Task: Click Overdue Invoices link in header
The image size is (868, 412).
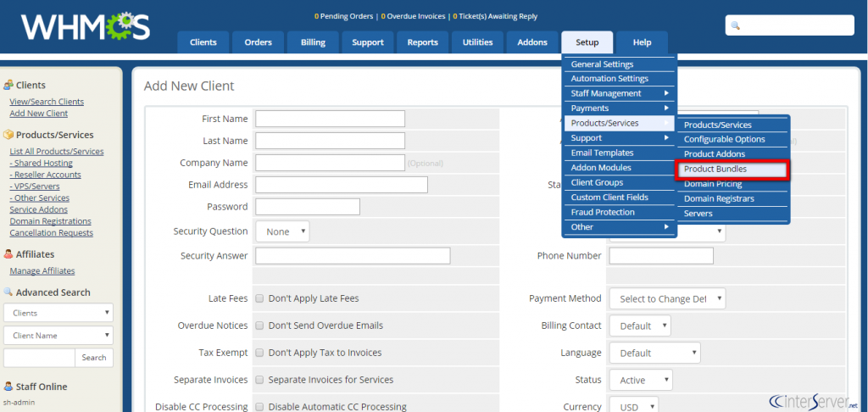Action: coord(413,17)
